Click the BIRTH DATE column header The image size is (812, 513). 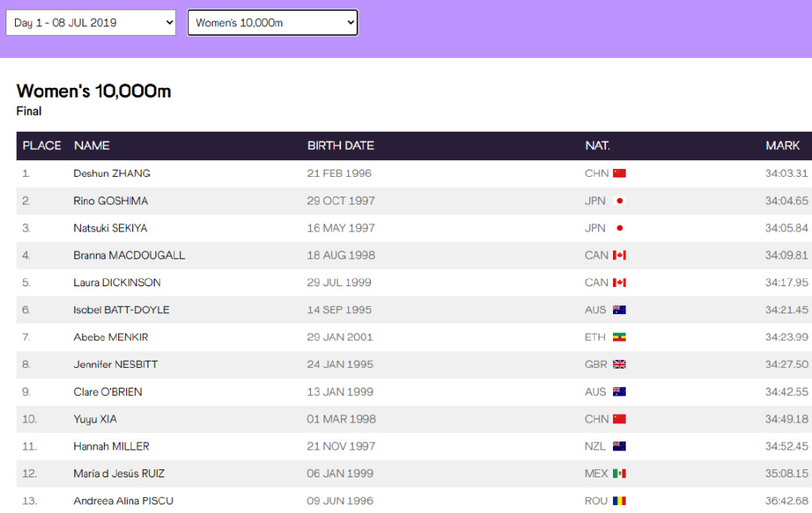pyautogui.click(x=341, y=146)
